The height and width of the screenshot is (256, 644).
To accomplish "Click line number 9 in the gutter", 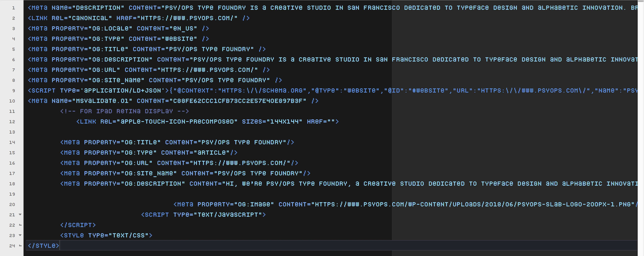I will [x=13, y=91].
